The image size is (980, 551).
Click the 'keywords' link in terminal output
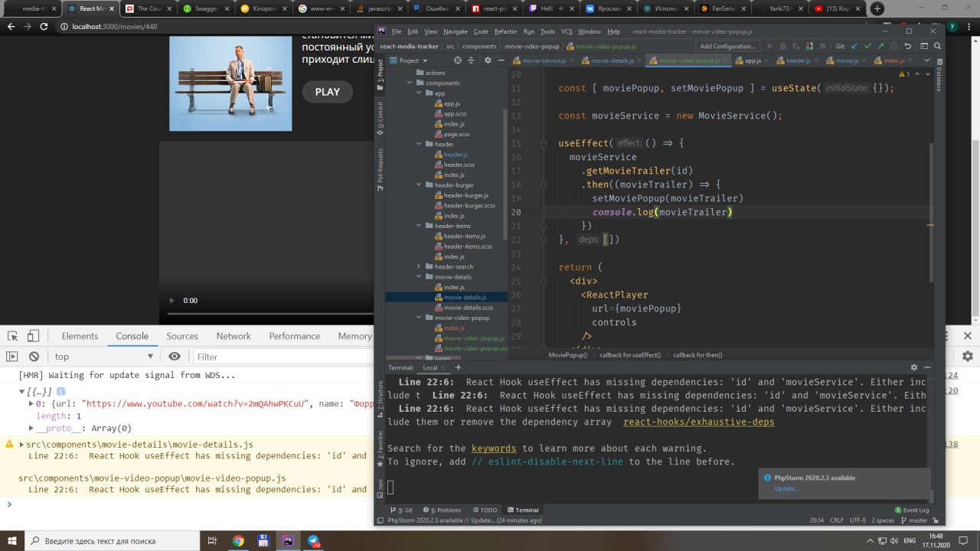pyautogui.click(x=493, y=448)
